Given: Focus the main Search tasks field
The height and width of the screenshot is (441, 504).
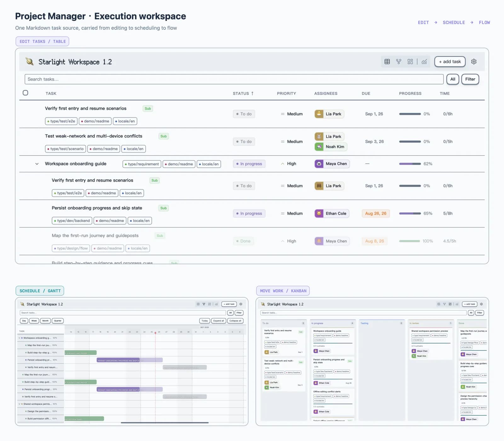Looking at the screenshot, I should 234,79.
